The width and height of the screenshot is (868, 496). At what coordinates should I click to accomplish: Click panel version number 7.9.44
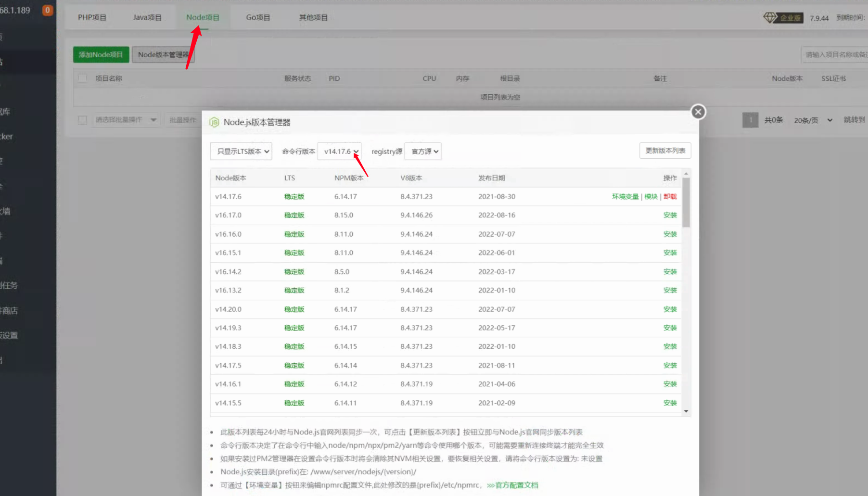[x=819, y=18]
